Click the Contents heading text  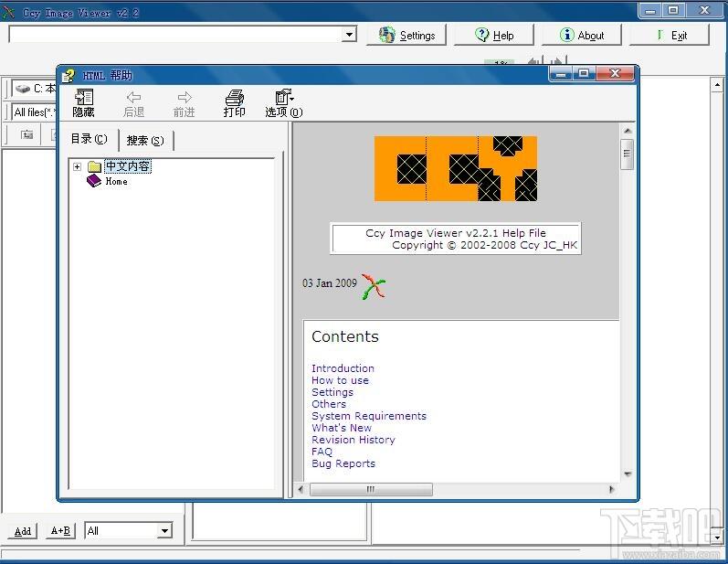345,336
